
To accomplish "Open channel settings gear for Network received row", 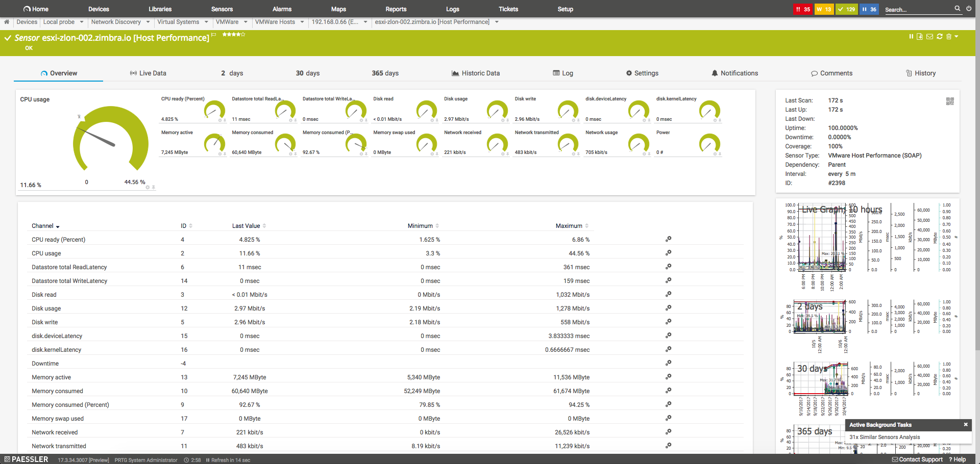I will click(x=668, y=432).
